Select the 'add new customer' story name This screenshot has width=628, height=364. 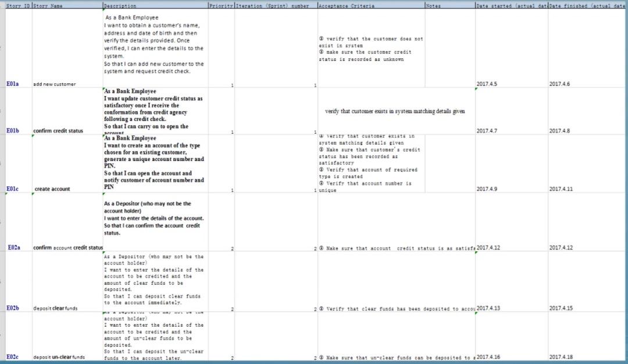(55, 84)
